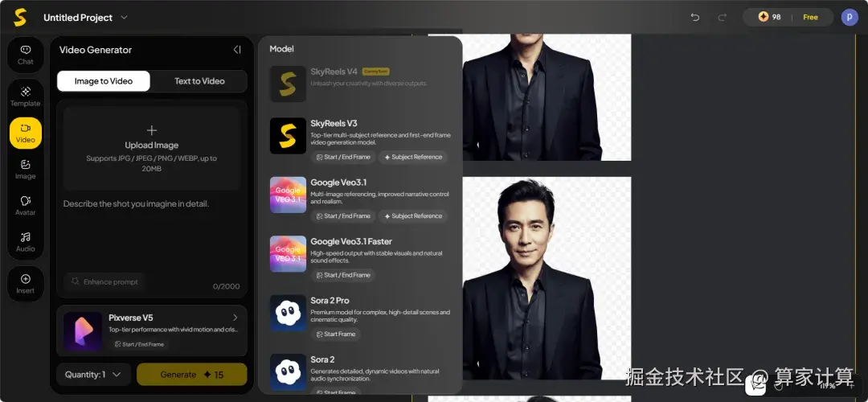The width and height of the screenshot is (868, 402).
Task: Click the credits coin icon showing 98
Action: tap(764, 17)
